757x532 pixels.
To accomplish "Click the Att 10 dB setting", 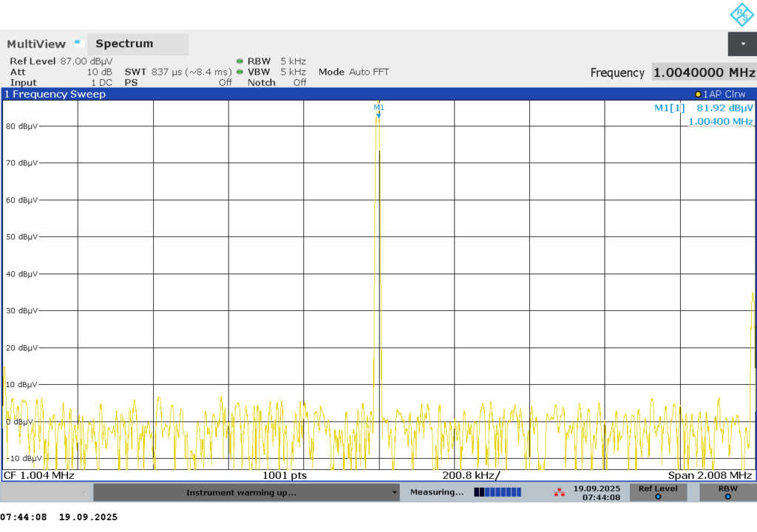I will coord(61,72).
